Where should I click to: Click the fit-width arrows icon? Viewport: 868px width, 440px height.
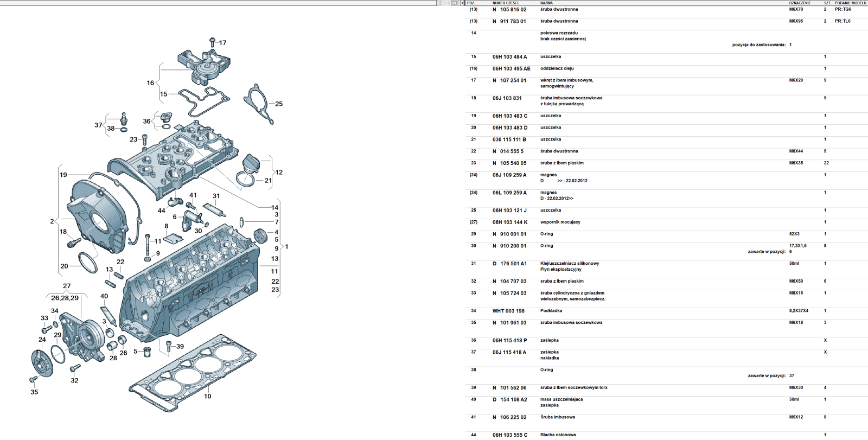(x=461, y=3)
